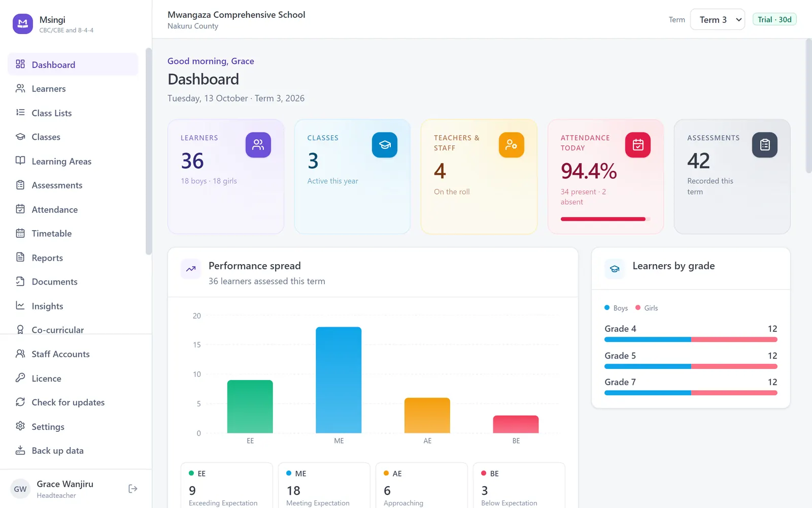Open the Reports section
Viewport: 812px width, 508px height.
pos(73,258)
